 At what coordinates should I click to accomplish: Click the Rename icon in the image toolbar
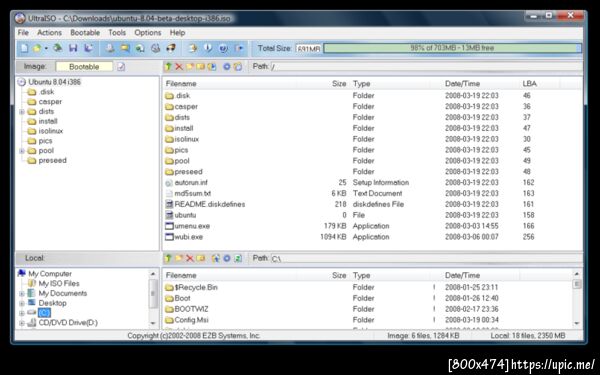tap(200, 67)
